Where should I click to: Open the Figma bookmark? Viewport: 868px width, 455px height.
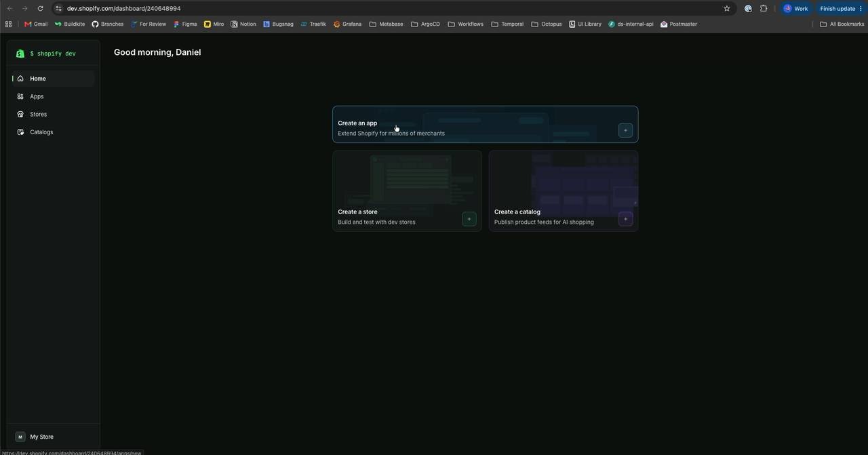pos(185,24)
